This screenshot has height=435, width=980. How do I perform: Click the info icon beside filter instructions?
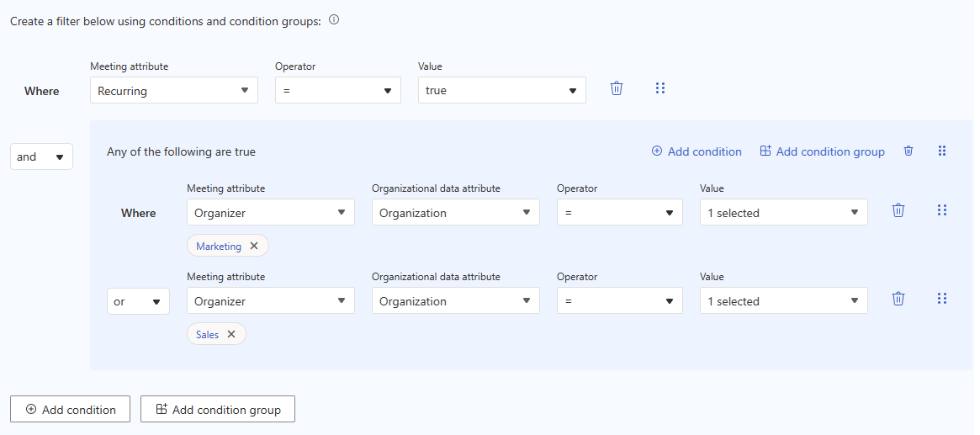[334, 20]
